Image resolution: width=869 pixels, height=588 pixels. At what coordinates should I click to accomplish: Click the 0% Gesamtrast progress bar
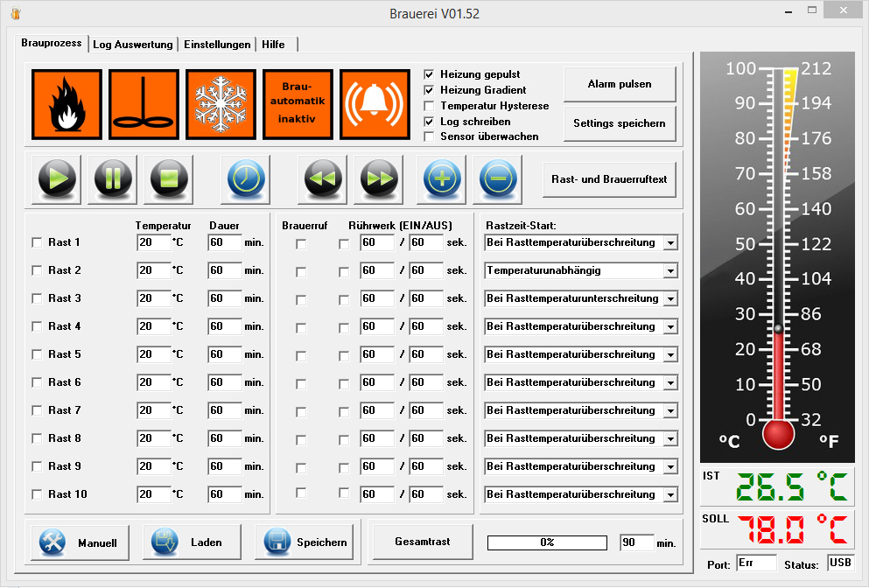point(547,542)
